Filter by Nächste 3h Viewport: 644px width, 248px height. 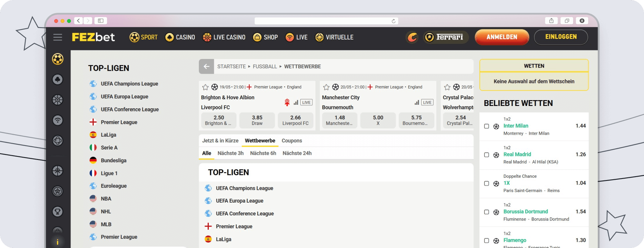point(231,153)
